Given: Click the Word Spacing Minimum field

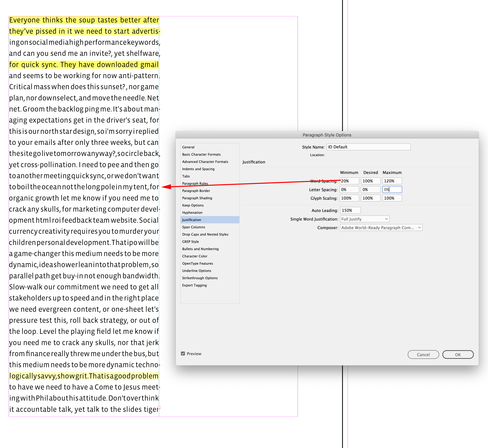Looking at the screenshot, I should [349, 181].
